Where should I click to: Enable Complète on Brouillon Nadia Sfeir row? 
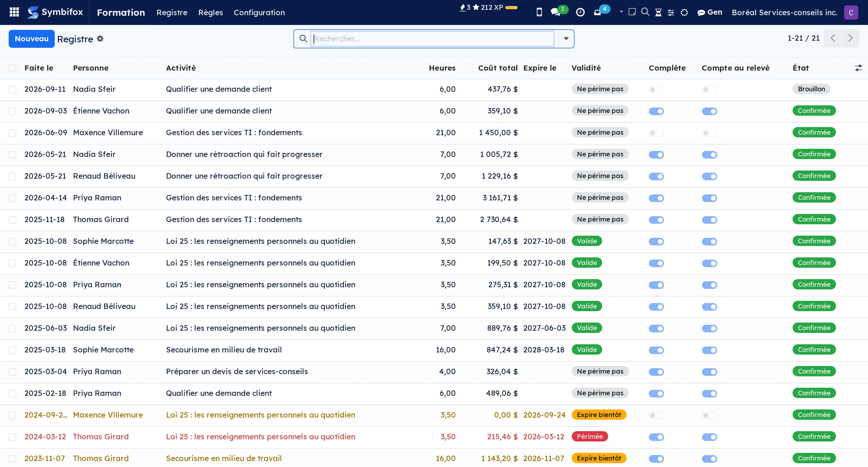click(x=656, y=89)
